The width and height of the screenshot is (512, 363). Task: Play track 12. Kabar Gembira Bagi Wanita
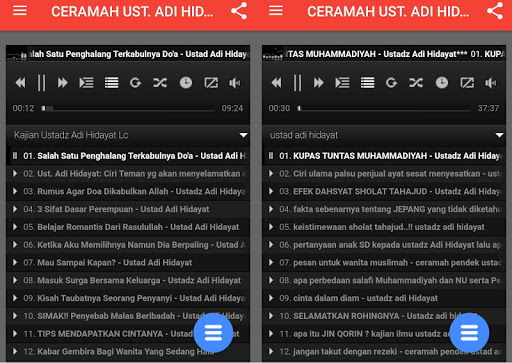[x=128, y=351]
